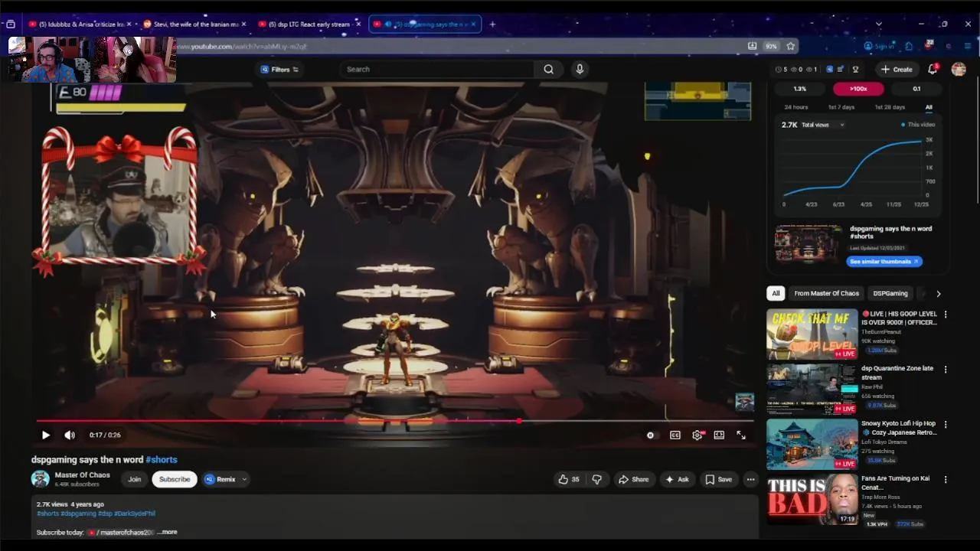
Task: Click the trophy icon in the extension toolbar
Action: pyautogui.click(x=855, y=69)
